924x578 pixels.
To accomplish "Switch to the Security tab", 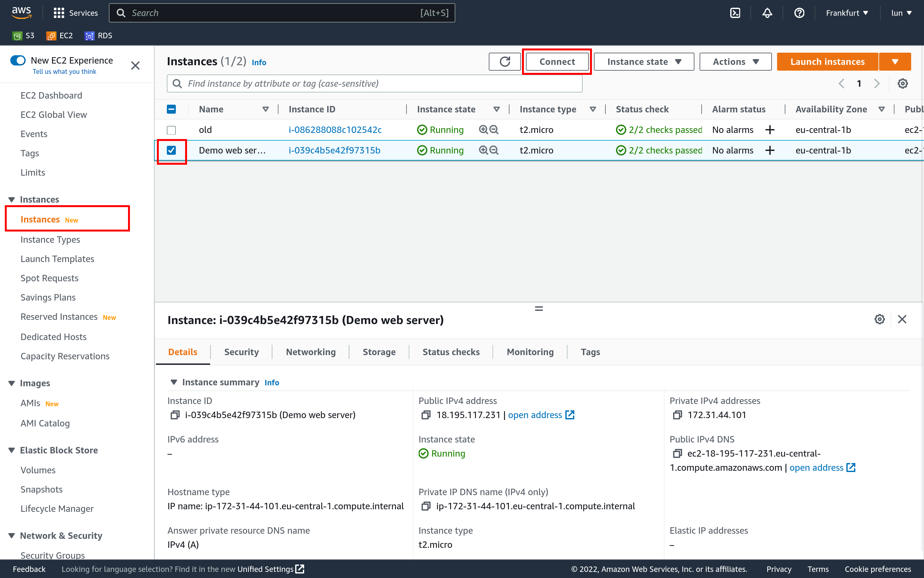I will (241, 352).
